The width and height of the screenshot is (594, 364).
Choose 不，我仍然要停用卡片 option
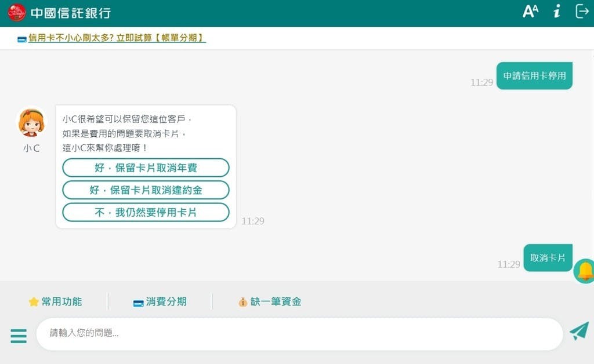[146, 212]
